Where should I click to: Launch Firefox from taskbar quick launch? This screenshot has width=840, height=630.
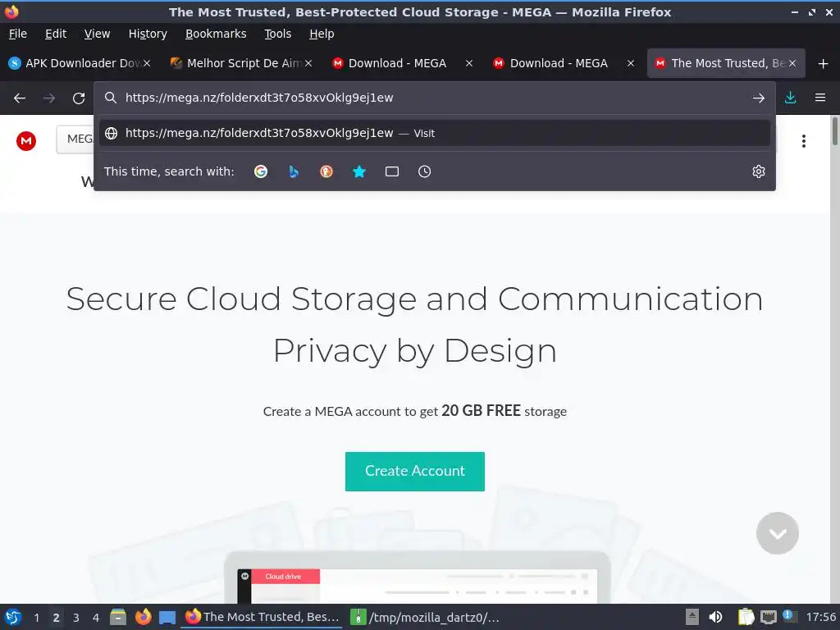[143, 617]
